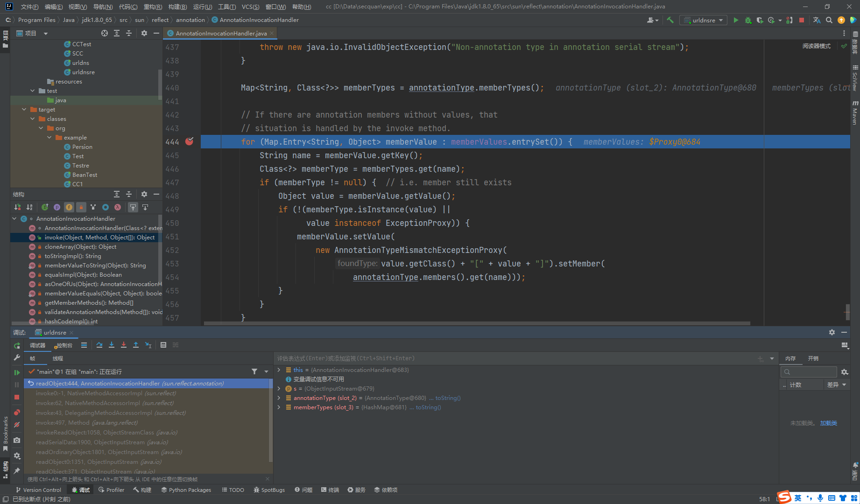Click the orange update arrow icon
This screenshot has height=504, width=860.
[841, 20]
